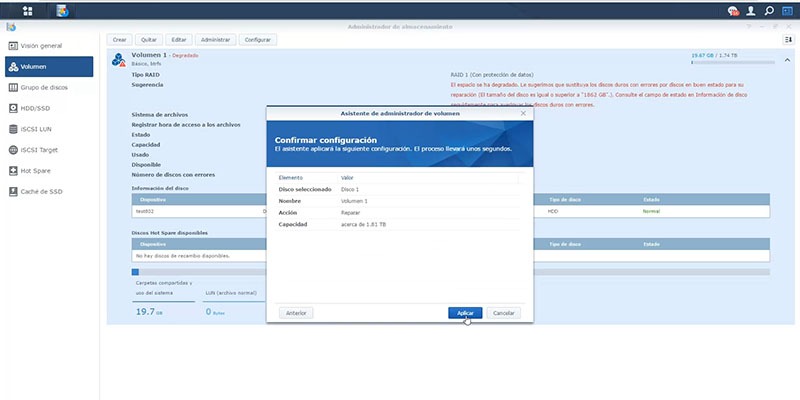This screenshot has height=400, width=800.
Task: Open the search magnifier icon
Action: [x=769, y=11]
